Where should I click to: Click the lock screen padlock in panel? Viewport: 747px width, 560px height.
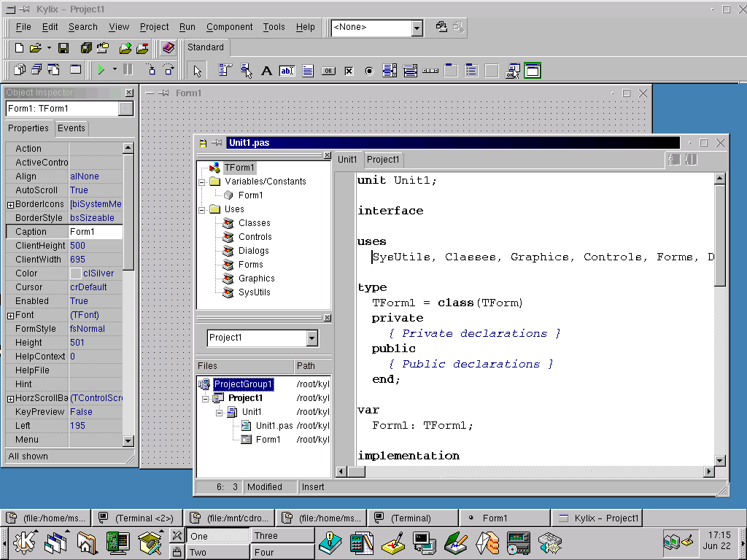pyautogui.click(x=177, y=552)
